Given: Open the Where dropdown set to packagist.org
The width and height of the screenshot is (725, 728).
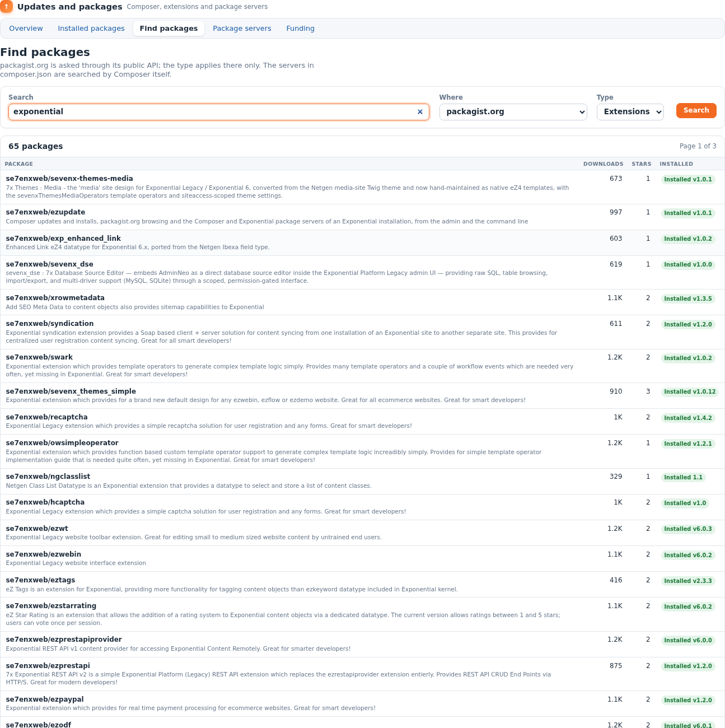Looking at the screenshot, I should pyautogui.click(x=513, y=112).
